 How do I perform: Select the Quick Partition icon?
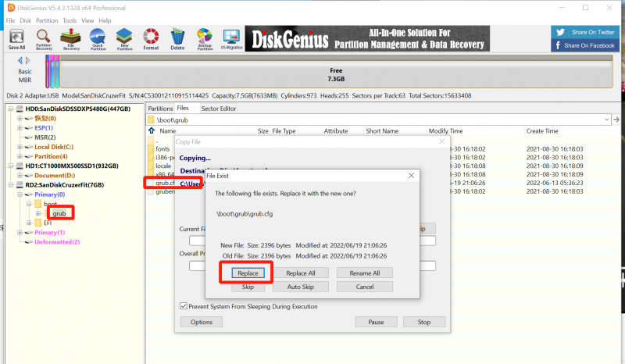point(98,39)
